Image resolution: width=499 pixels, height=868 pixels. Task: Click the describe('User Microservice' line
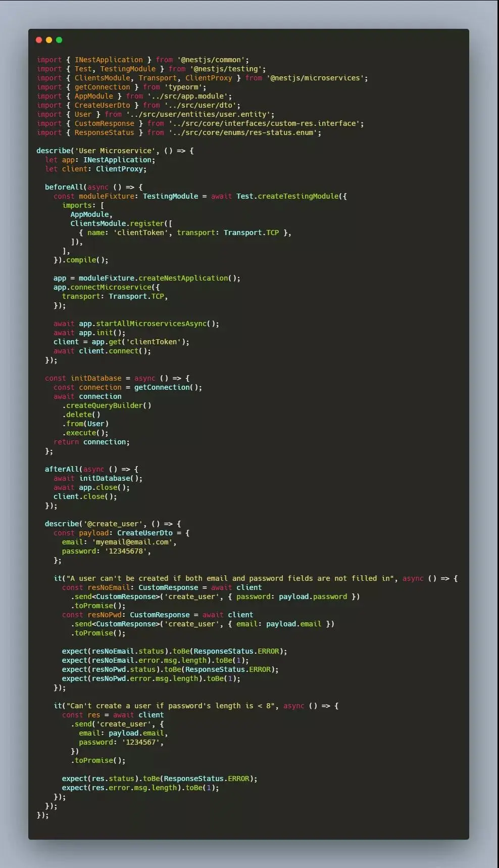(115, 151)
